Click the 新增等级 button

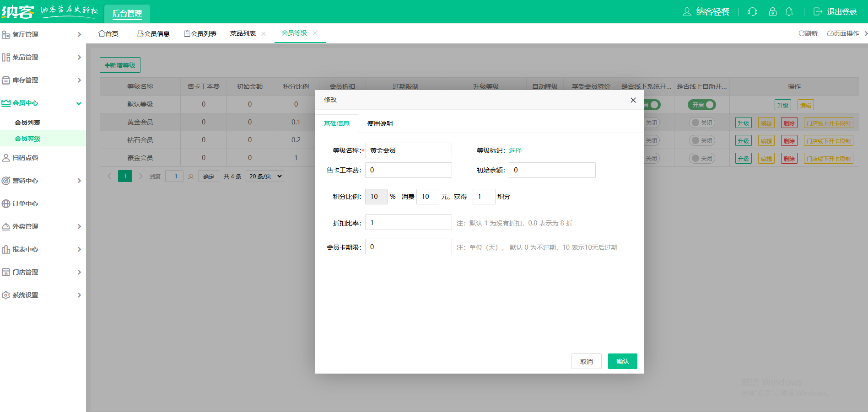[120, 65]
